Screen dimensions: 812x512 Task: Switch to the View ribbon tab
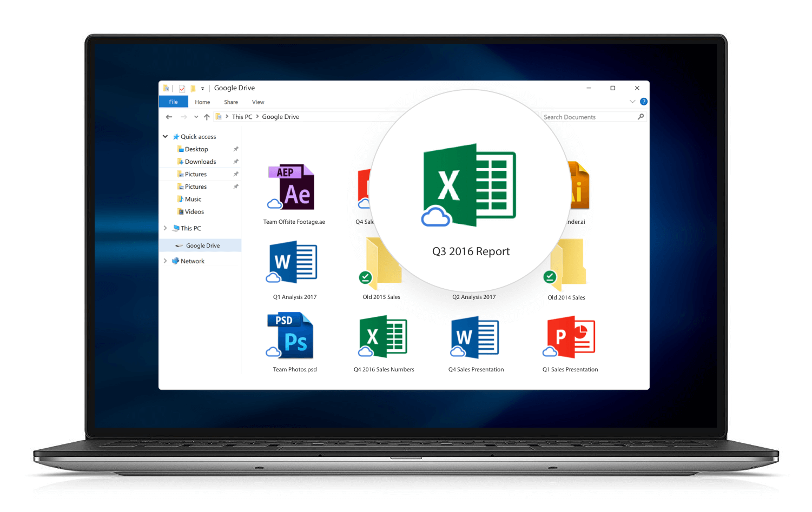(258, 102)
